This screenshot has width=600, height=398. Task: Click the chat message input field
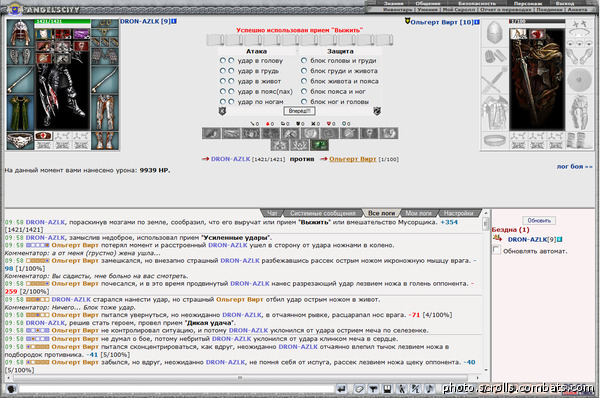pos(176,389)
